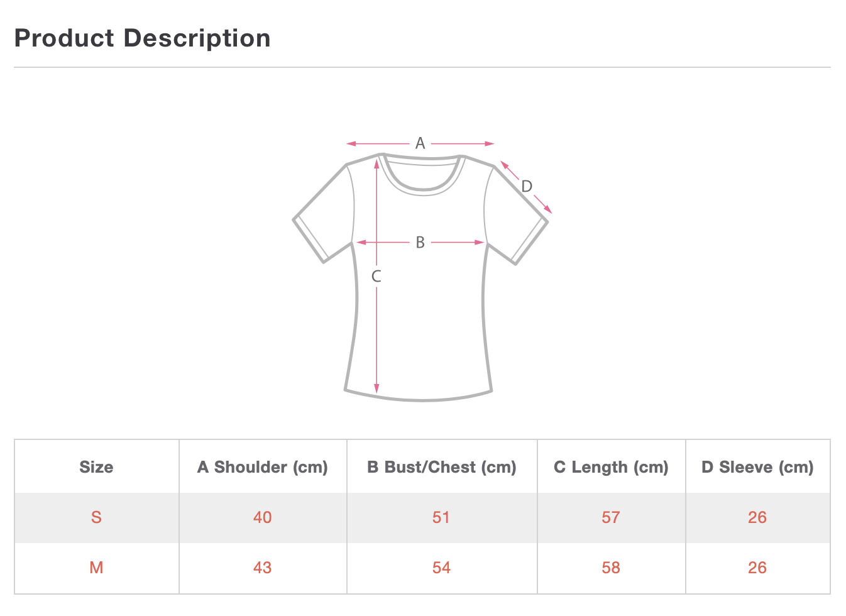Click bust value 54 for size M
846x616 pixels.
point(441,568)
